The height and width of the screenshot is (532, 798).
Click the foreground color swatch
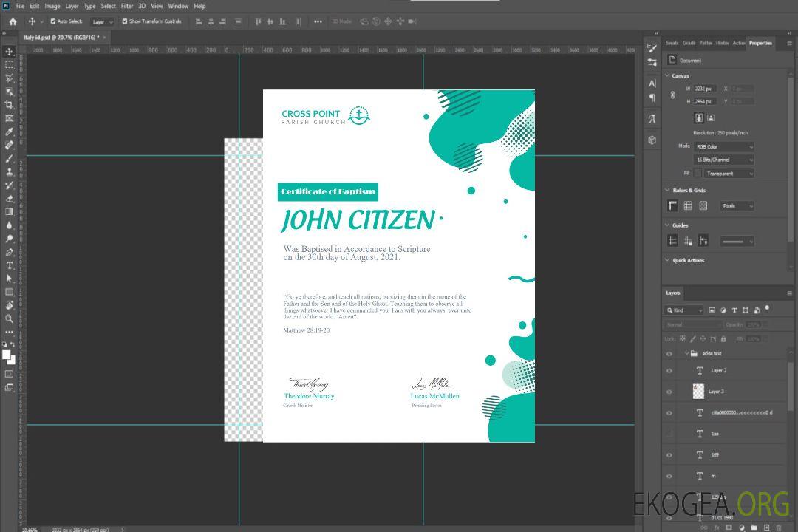(x=6, y=355)
